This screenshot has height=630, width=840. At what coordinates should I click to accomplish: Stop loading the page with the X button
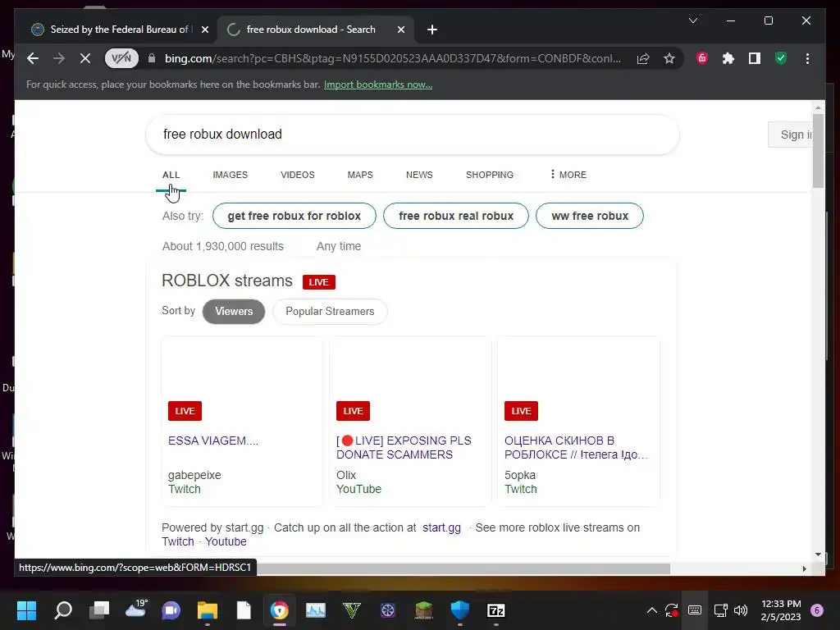(85, 58)
